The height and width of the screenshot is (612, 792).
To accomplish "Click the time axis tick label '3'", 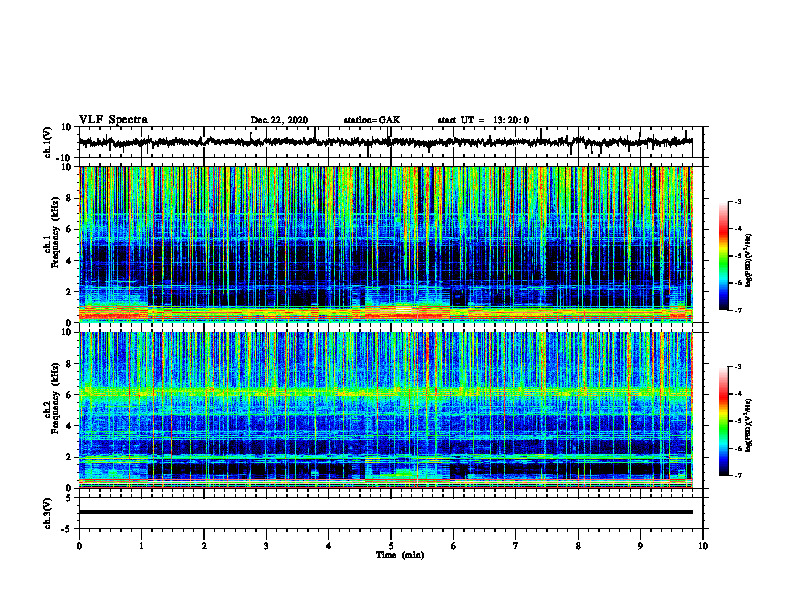I will 266,546.
